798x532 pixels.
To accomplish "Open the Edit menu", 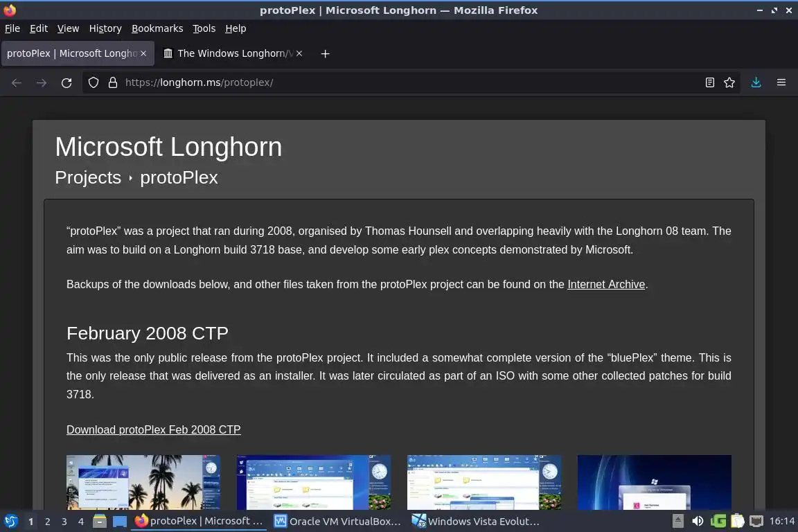I will click(39, 28).
